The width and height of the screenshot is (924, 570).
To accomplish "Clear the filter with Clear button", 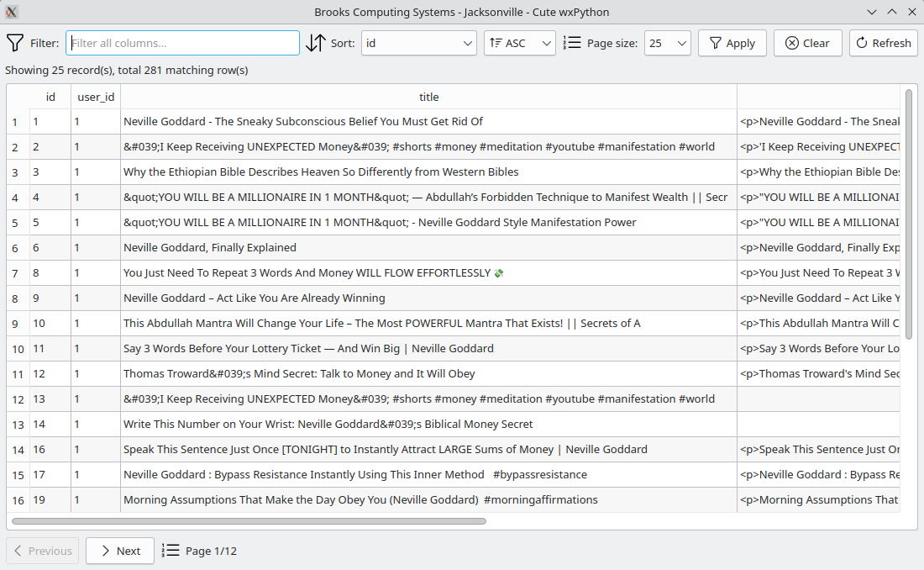I will [x=807, y=43].
